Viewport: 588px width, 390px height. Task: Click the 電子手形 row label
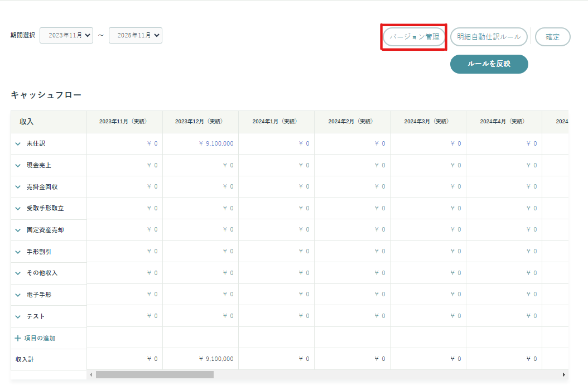[39, 295]
